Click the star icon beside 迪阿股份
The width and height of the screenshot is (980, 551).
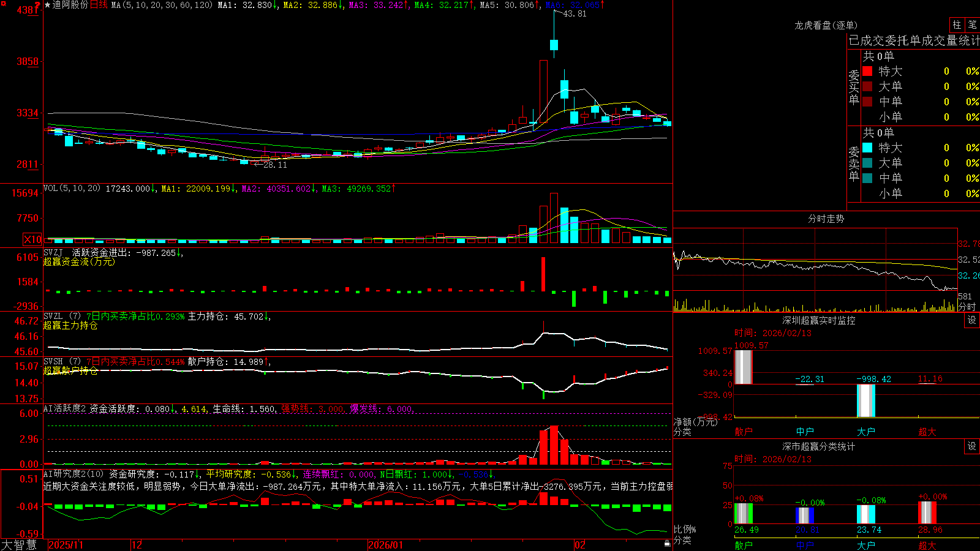48,5
